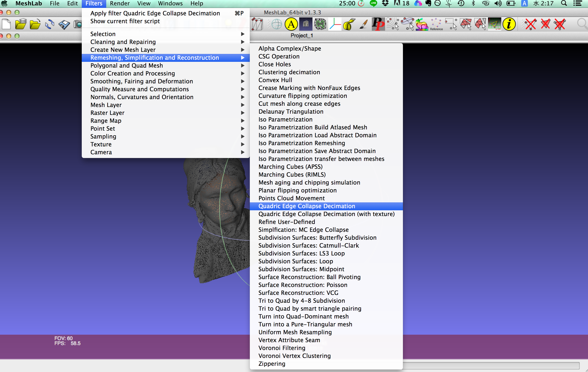The width and height of the screenshot is (588, 372).
Task: Select the yellow measuring tape tool
Action: click(x=349, y=24)
